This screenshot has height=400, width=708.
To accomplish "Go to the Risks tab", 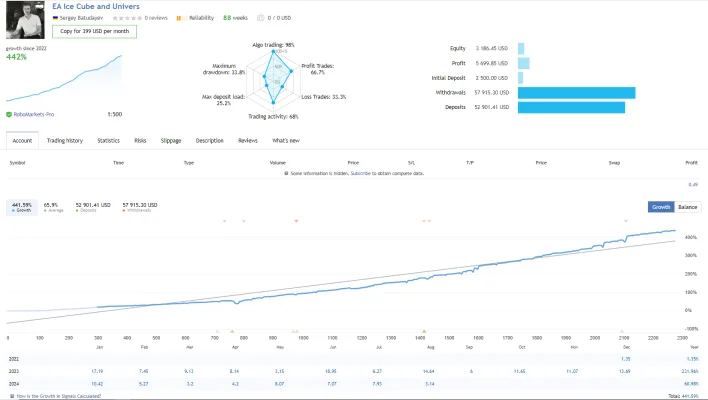I will click(x=140, y=140).
